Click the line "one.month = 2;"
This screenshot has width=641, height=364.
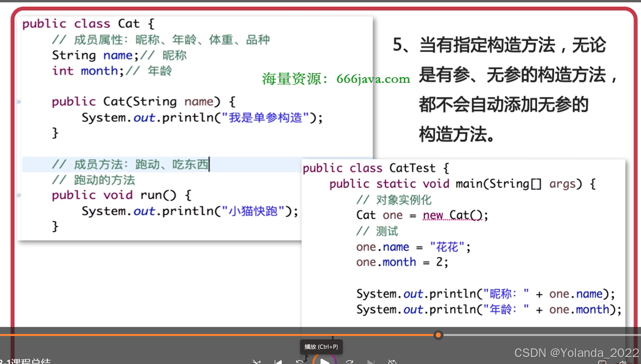tap(402, 262)
